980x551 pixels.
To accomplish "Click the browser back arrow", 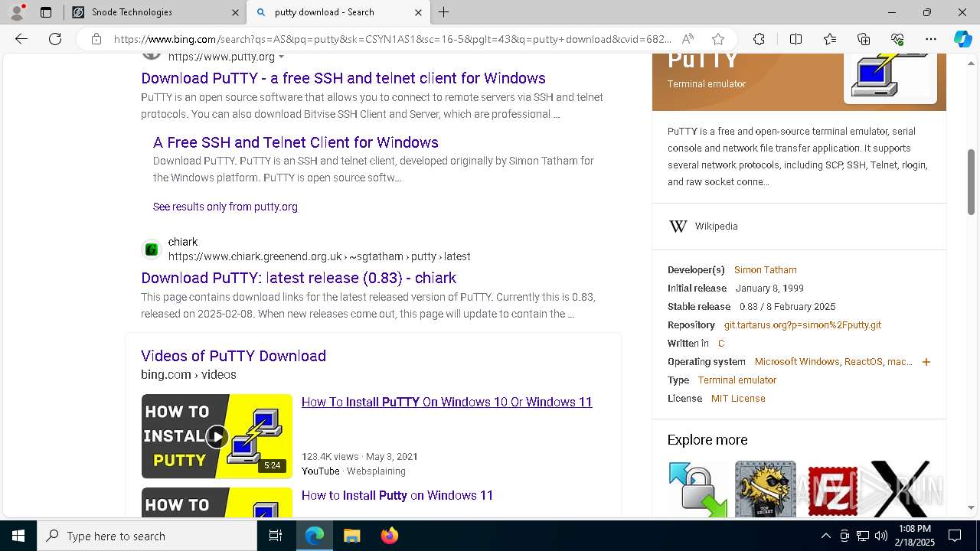I will [21, 39].
